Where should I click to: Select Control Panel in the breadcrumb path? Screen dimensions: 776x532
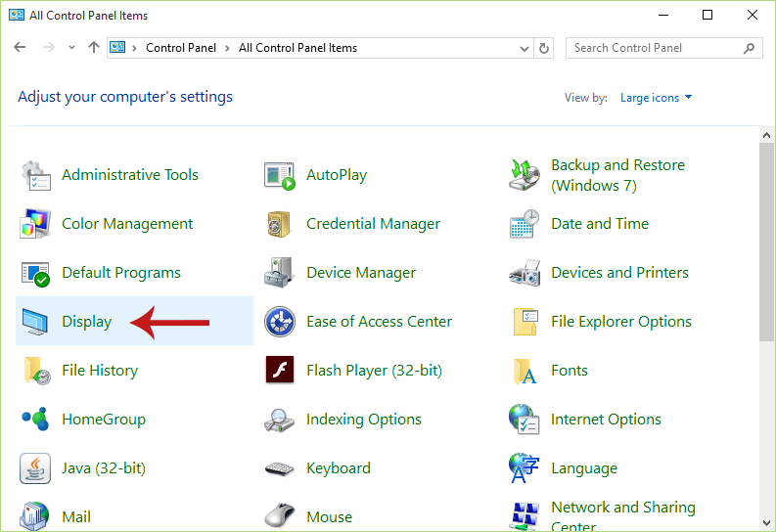click(181, 48)
